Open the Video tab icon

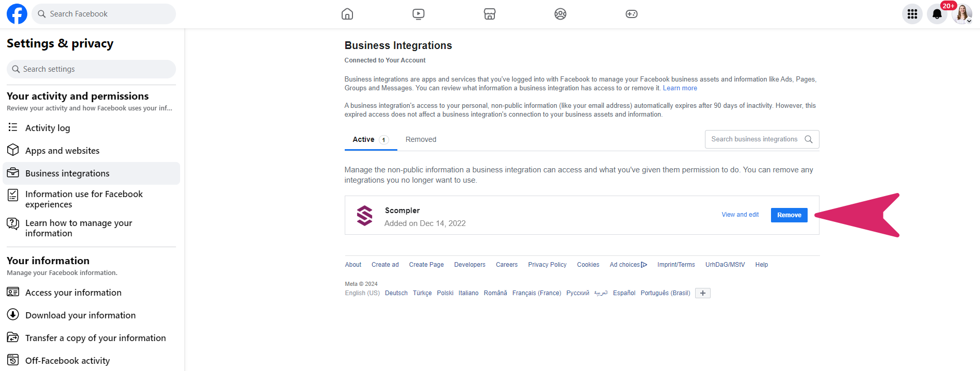pyautogui.click(x=419, y=14)
